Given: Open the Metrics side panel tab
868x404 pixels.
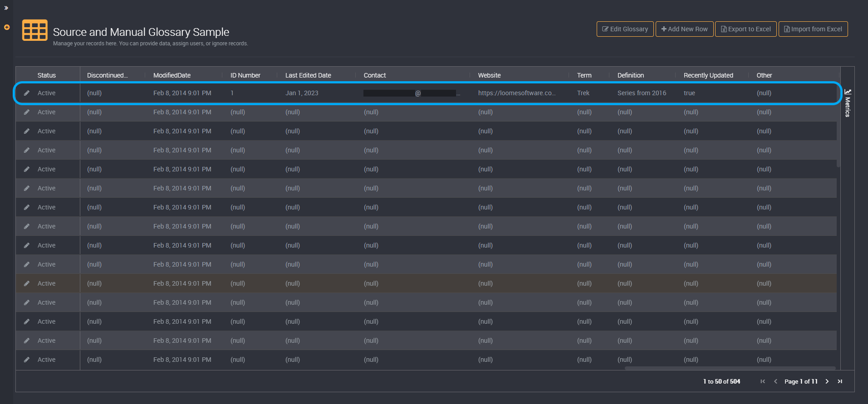Looking at the screenshot, I should [x=847, y=103].
